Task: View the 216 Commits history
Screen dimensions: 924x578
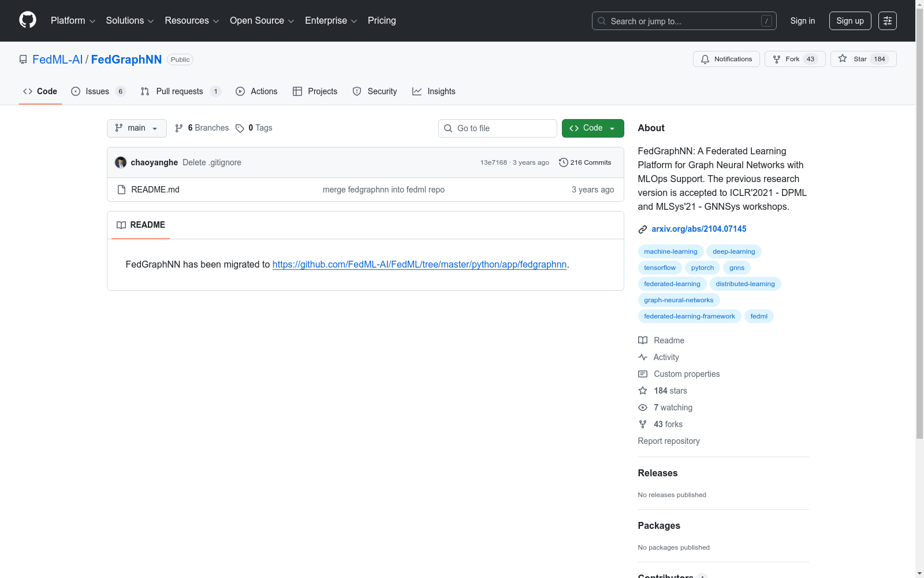Action: [x=585, y=162]
